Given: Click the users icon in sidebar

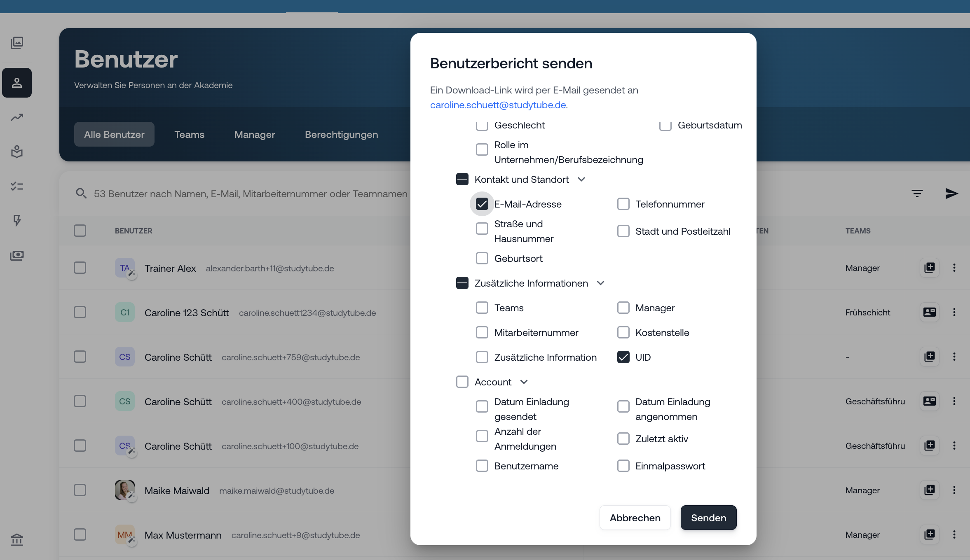Looking at the screenshot, I should [x=17, y=83].
